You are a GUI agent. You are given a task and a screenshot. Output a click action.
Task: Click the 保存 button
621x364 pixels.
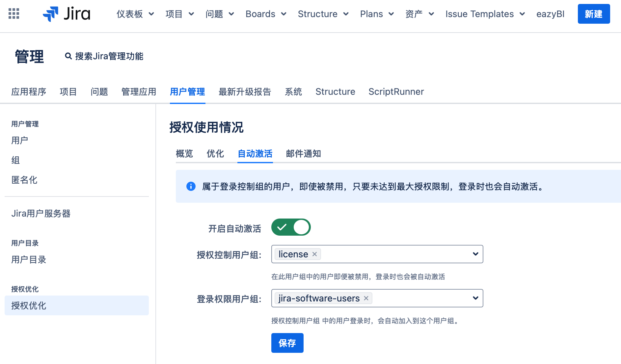click(x=287, y=343)
